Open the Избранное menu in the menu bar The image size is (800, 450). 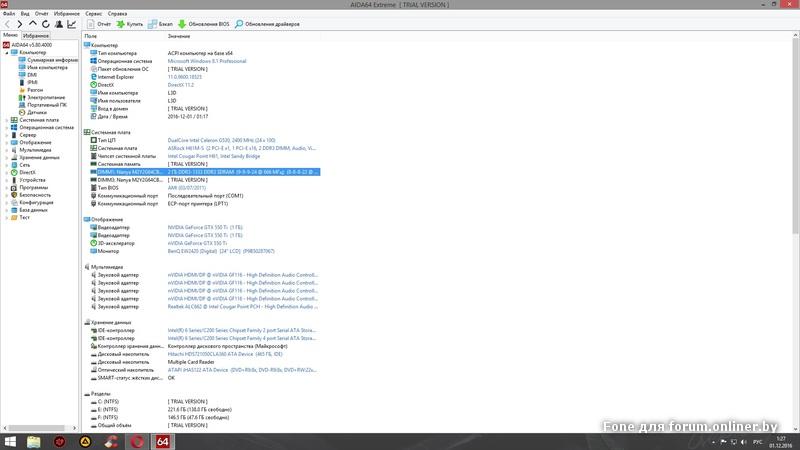67,14
